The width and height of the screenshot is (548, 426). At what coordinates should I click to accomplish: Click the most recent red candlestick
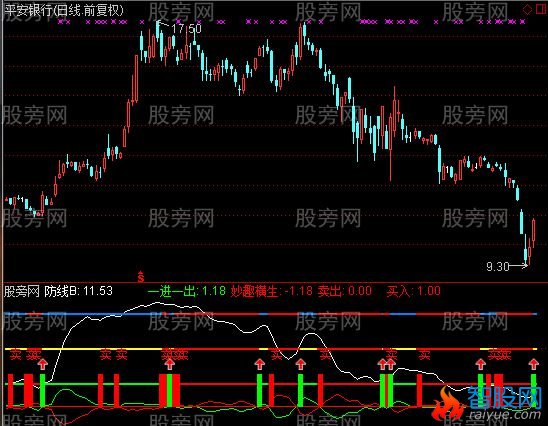point(534,232)
